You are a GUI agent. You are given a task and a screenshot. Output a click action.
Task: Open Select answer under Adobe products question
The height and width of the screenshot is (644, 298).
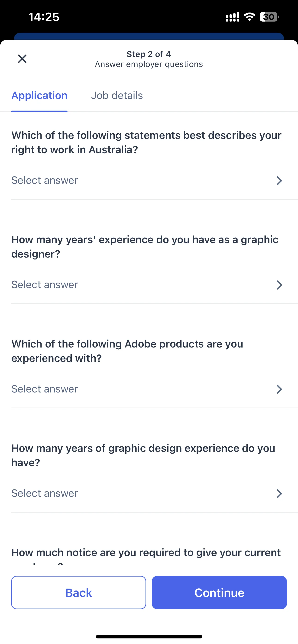click(x=149, y=389)
